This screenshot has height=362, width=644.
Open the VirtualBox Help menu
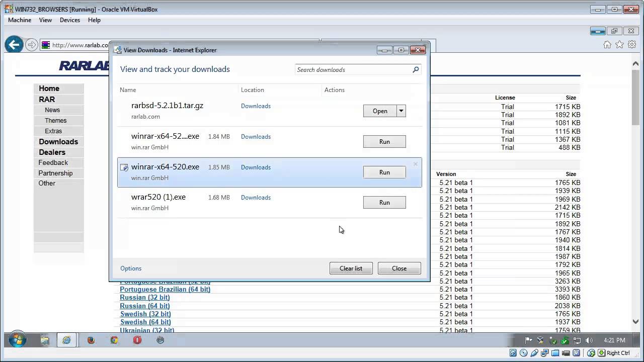pyautogui.click(x=94, y=20)
